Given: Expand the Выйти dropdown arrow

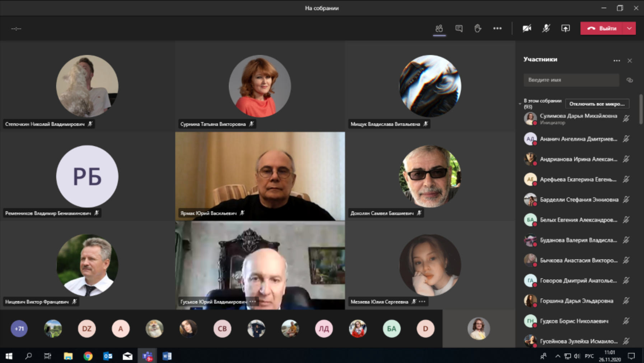Looking at the screenshot, I should coord(629,28).
